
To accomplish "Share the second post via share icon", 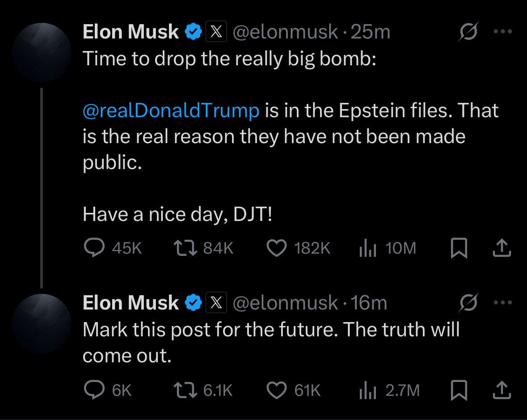I will (502, 390).
